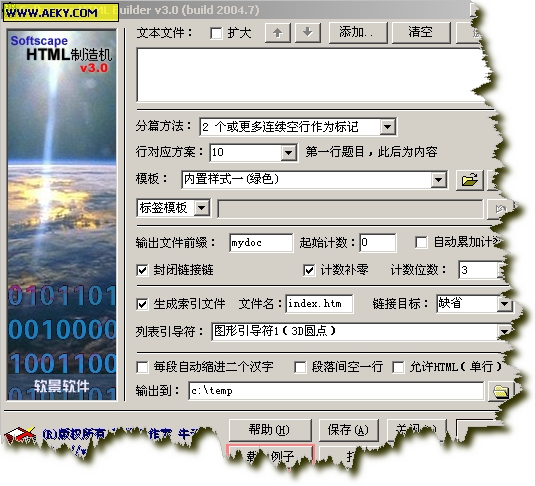
Task: Click the 载入例子 button
Action: [270, 456]
